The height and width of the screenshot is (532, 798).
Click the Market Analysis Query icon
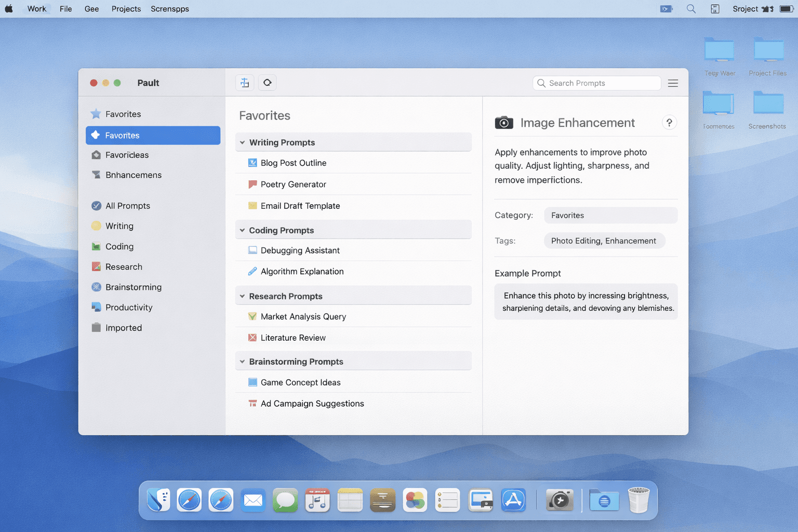(252, 316)
